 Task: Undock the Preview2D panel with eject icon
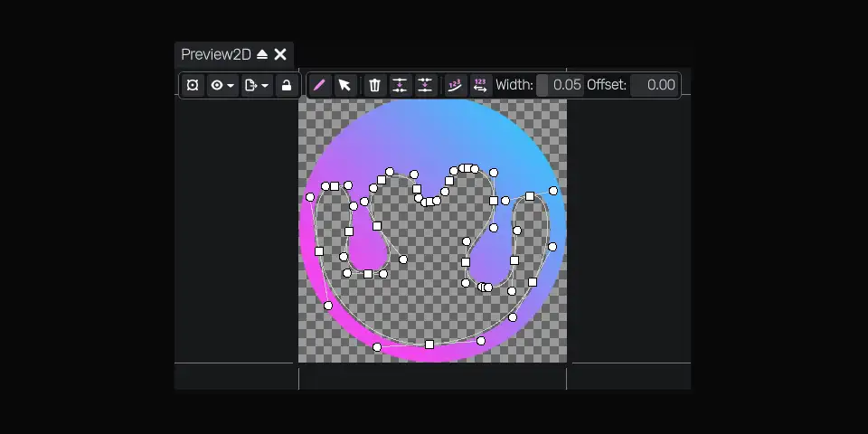click(262, 54)
